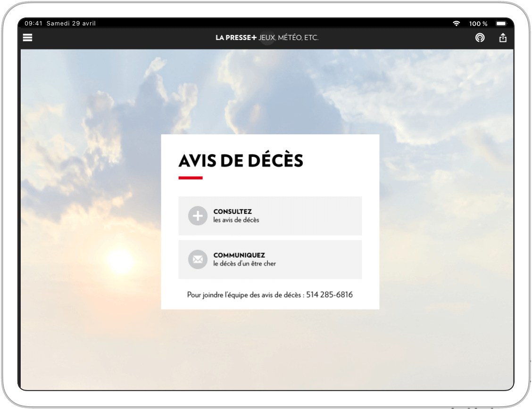Open COMMUNIQUEZ le décès d'un être cher
Image resolution: width=532 pixels, height=409 pixels.
[x=270, y=260]
